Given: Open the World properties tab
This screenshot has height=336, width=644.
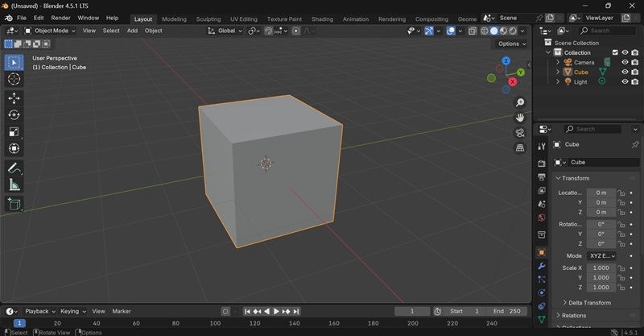Looking at the screenshot, I should tap(542, 218).
